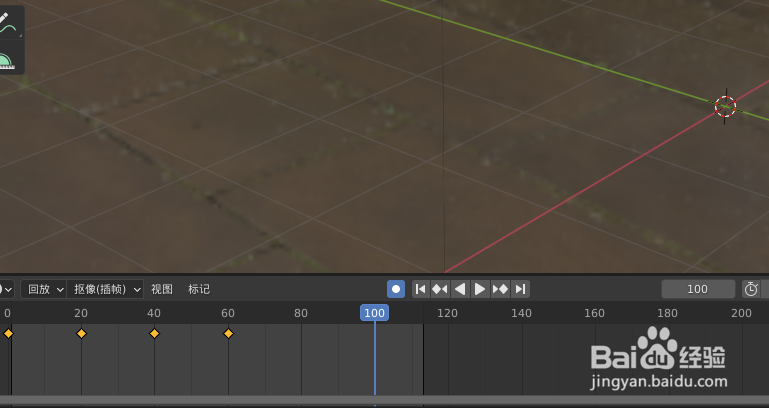Image resolution: width=769 pixels, height=408 pixels.
Task: Select the keyframe diamond at frame 20
Action: pos(81,333)
